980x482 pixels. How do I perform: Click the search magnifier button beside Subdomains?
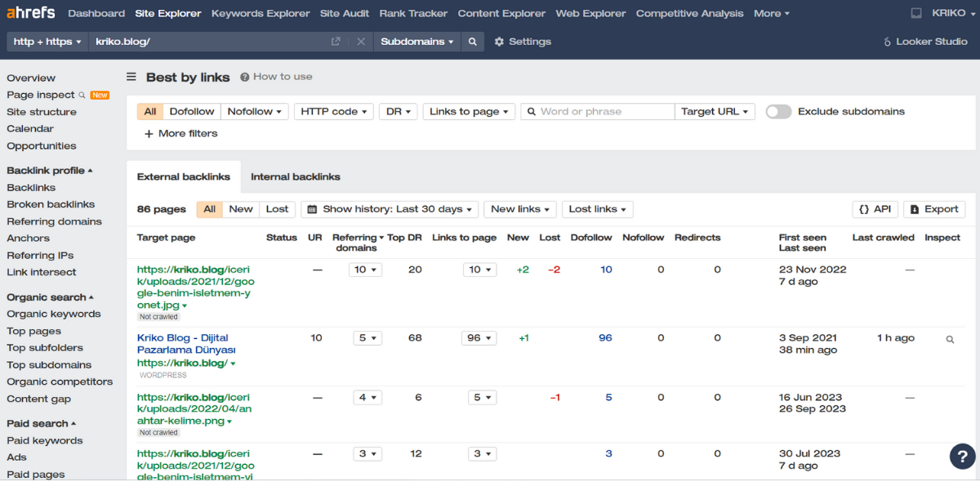click(472, 42)
